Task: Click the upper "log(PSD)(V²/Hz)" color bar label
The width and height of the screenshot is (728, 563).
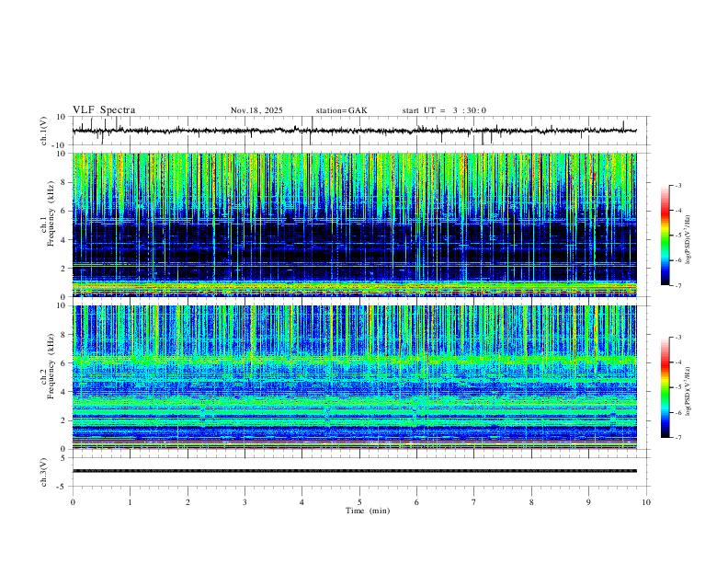Action: 688,240
